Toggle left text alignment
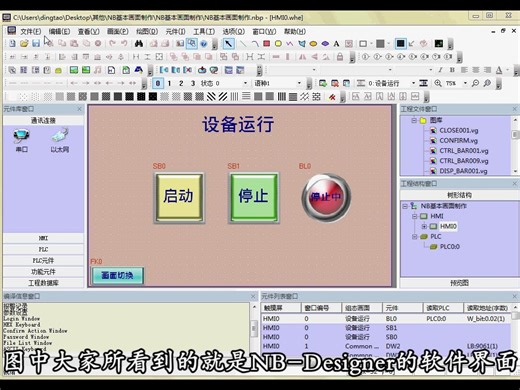 [464, 70]
